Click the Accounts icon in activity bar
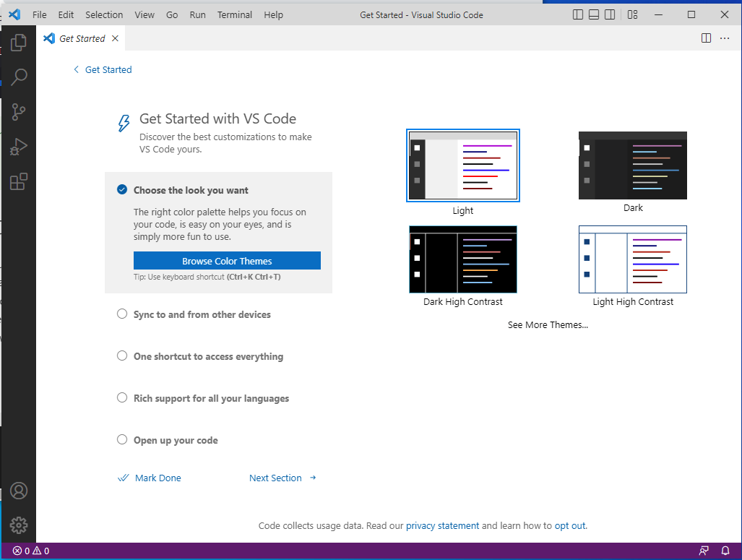Image resolution: width=742 pixels, height=560 pixels. click(19, 491)
